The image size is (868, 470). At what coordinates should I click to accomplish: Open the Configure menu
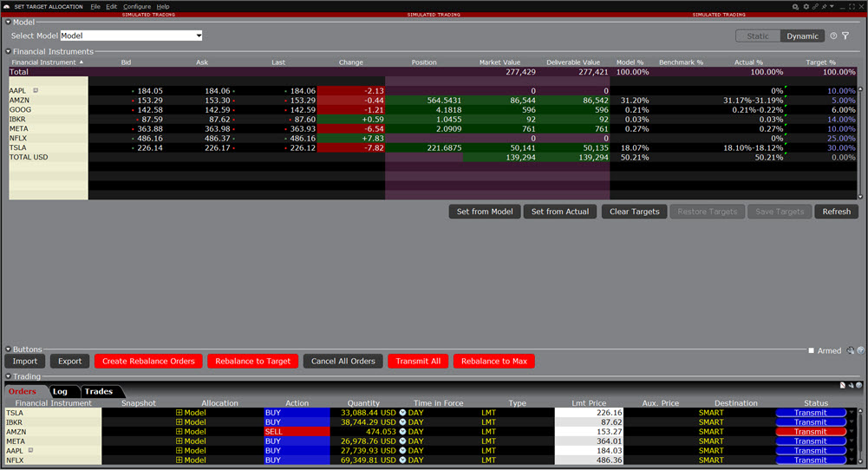(x=137, y=6)
